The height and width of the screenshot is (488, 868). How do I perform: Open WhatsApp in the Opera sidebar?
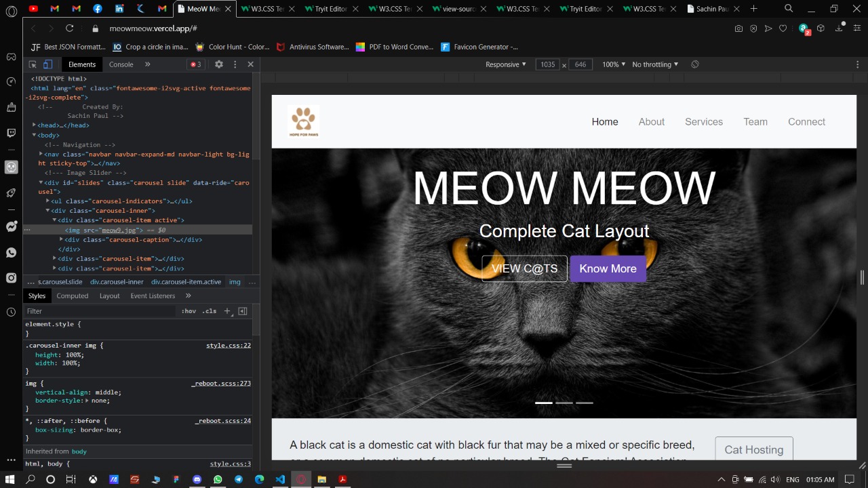11,252
